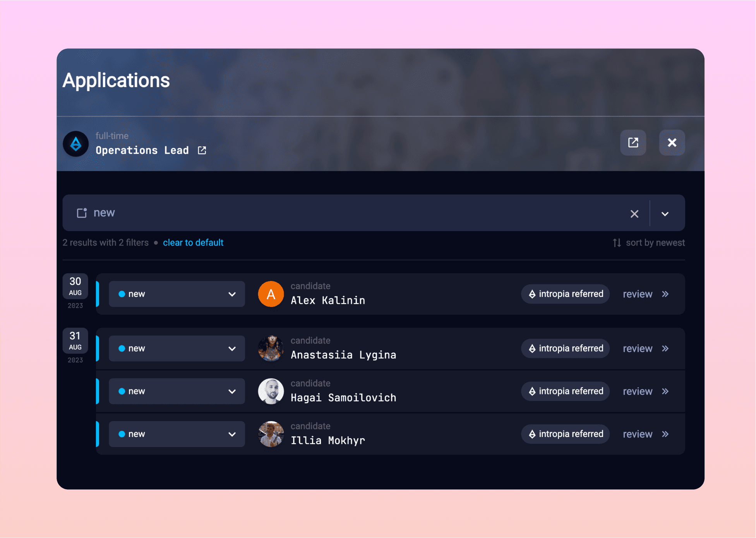
Task: Click 'review' for Hagai Samoilovich
Action: tap(637, 391)
